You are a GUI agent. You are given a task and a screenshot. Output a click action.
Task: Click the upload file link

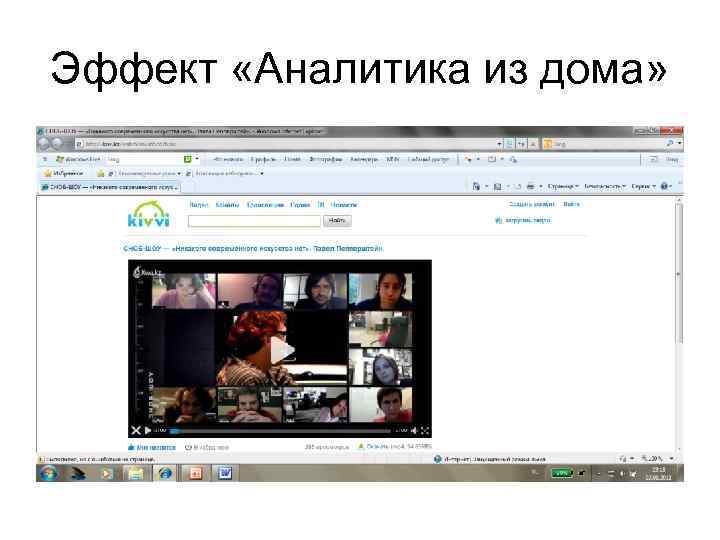click(523, 220)
